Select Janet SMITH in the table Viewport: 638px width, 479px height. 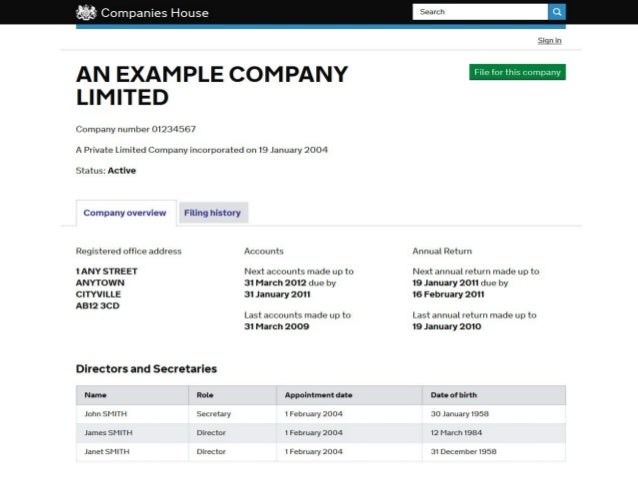pos(107,451)
